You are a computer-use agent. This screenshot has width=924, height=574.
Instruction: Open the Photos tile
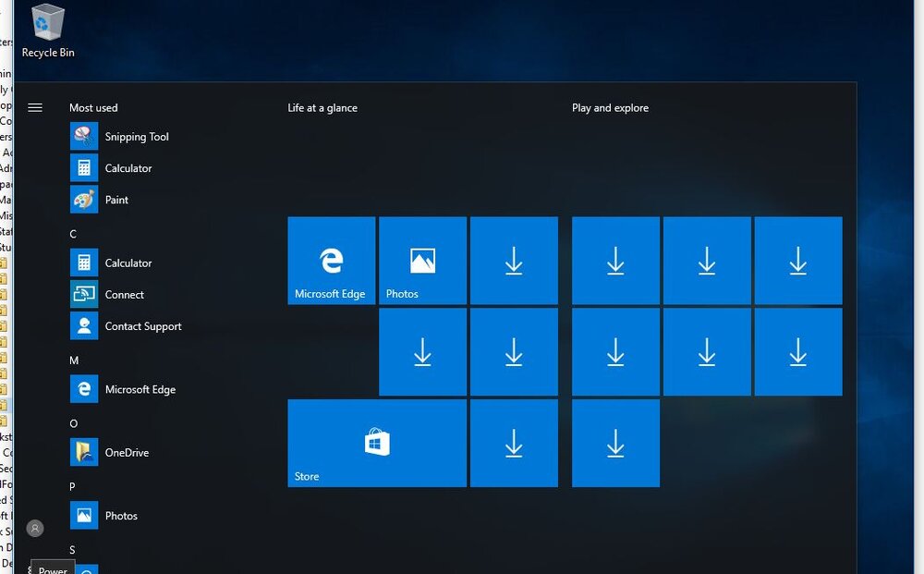pos(422,261)
